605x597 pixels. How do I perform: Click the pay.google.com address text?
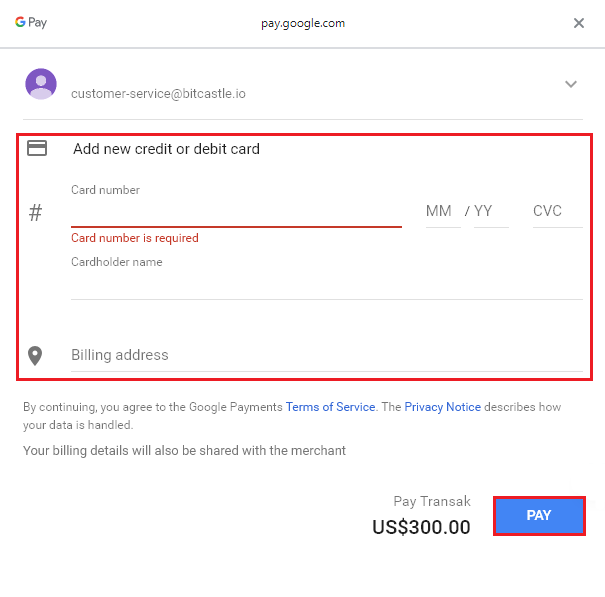[x=303, y=23]
